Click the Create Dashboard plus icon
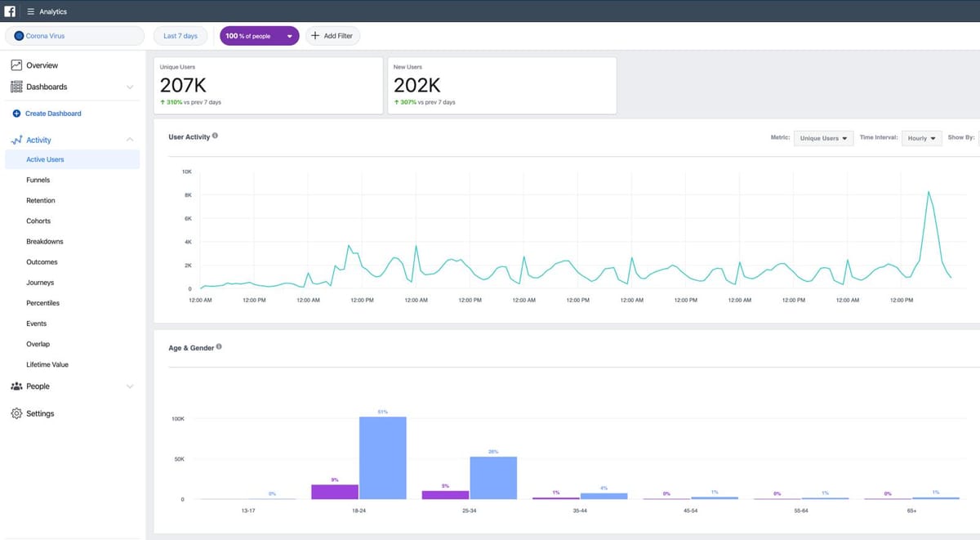This screenshot has width=980, height=540. (16, 114)
